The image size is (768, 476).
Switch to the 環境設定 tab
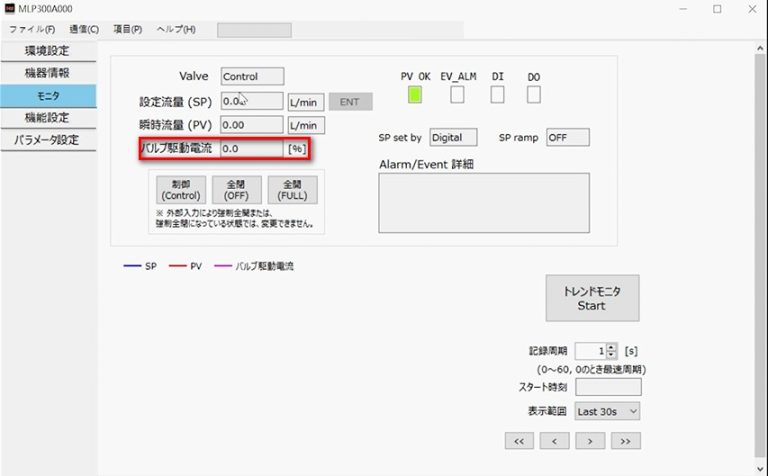pyautogui.click(x=48, y=51)
